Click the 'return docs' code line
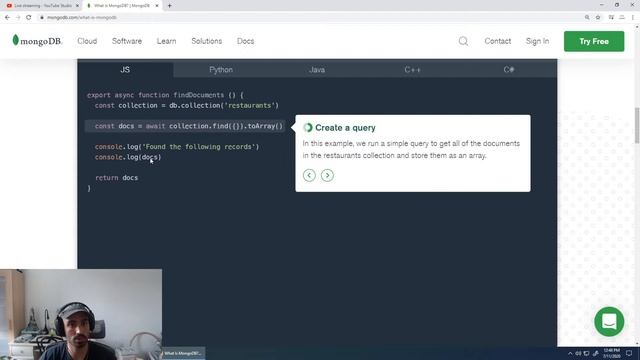The image size is (640, 360). 116,178
